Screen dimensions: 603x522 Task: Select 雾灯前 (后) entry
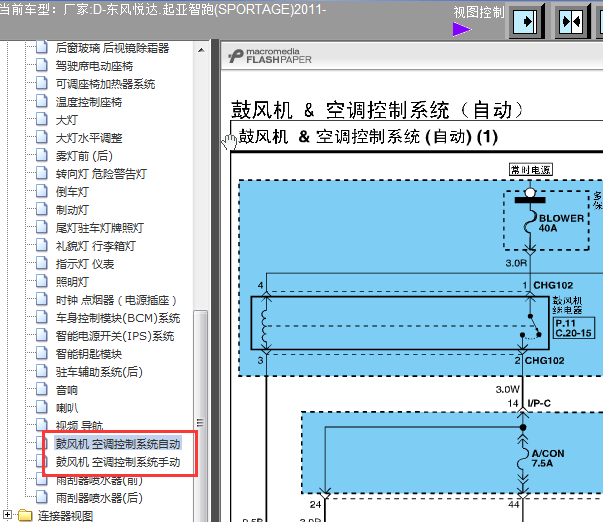tap(84, 156)
